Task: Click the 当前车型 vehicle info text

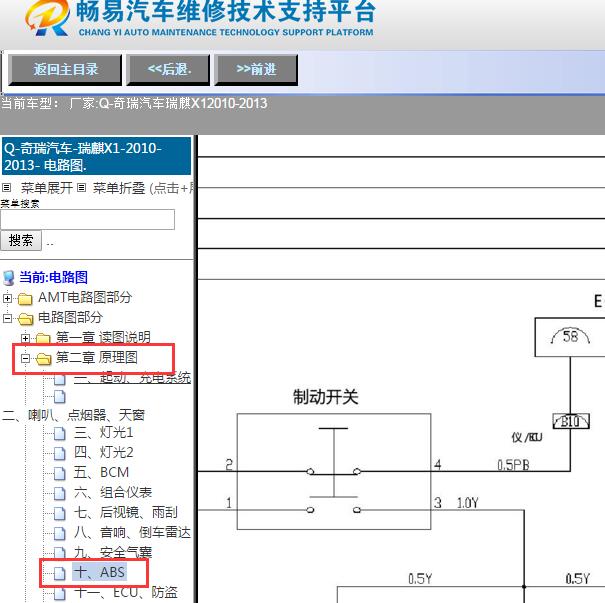Action: pos(134,103)
